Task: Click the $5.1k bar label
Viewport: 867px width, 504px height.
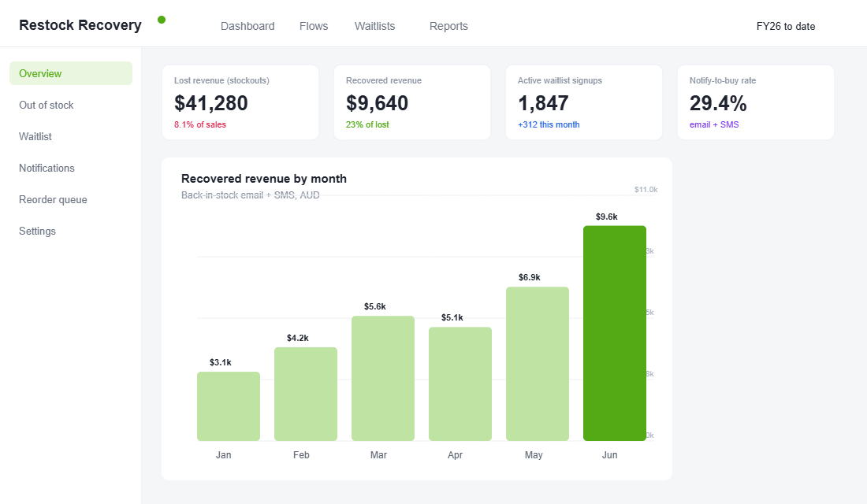Action: point(452,317)
